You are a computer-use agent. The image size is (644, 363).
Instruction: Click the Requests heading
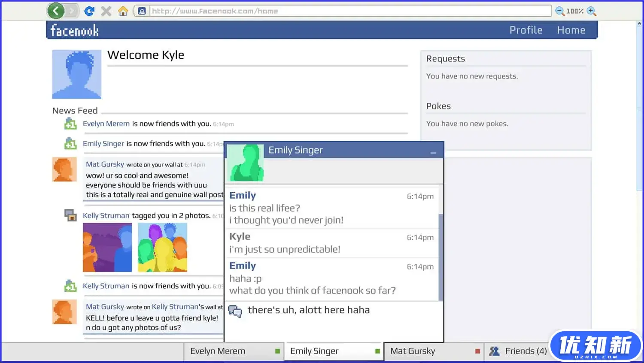[446, 59]
